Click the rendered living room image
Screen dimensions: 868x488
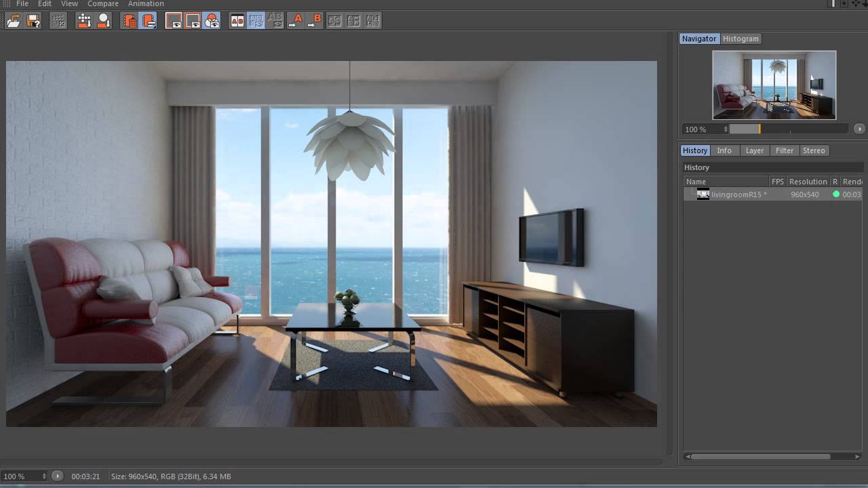click(332, 244)
